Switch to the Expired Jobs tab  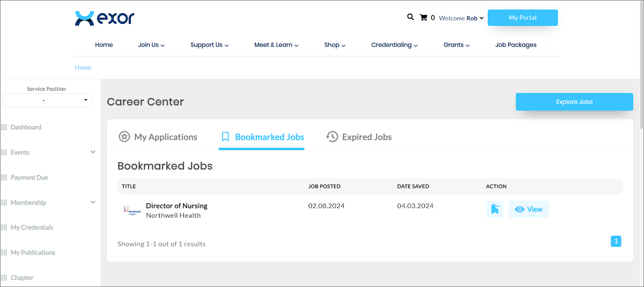click(359, 137)
